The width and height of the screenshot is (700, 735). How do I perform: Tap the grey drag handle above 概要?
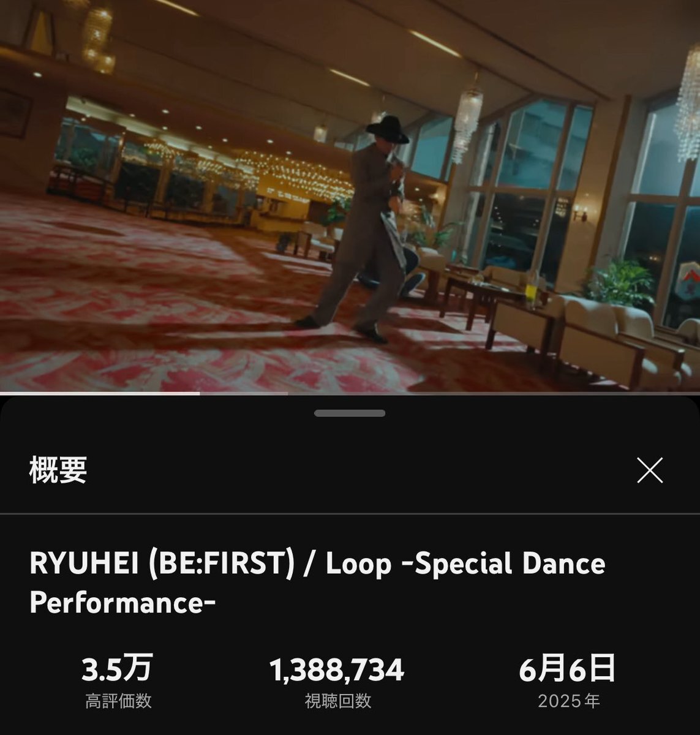click(x=350, y=413)
